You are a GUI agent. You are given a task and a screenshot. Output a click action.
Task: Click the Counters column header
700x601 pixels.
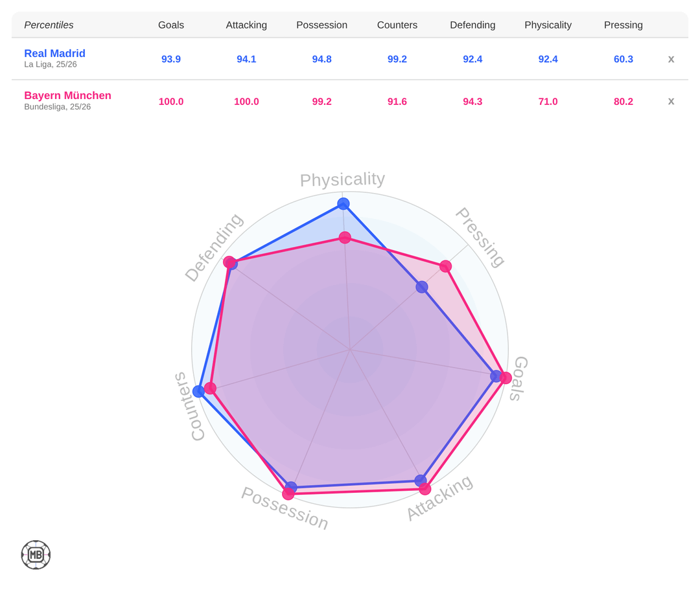[x=397, y=25]
